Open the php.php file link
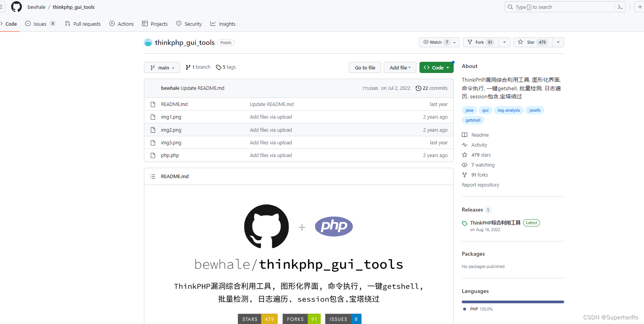 pyautogui.click(x=170, y=155)
